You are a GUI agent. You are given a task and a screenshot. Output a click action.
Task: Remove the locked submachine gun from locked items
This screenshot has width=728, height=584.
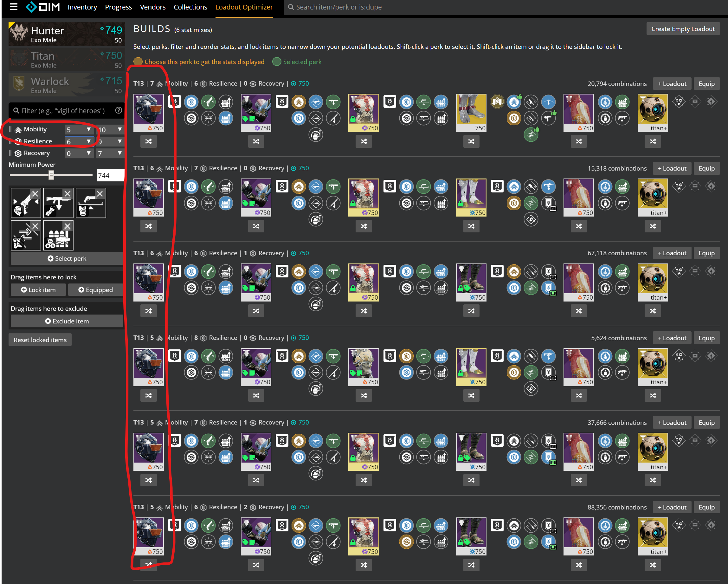(x=67, y=194)
